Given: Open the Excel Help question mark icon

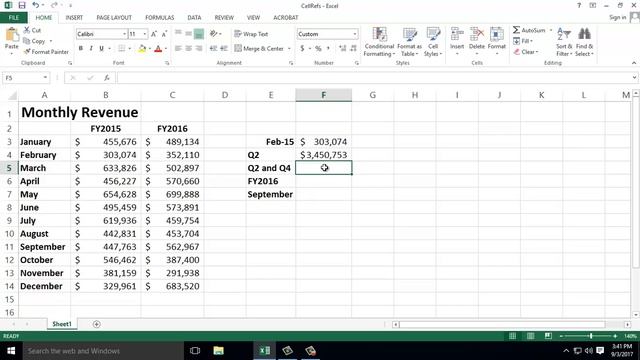Looking at the screenshot, I should point(579,5).
